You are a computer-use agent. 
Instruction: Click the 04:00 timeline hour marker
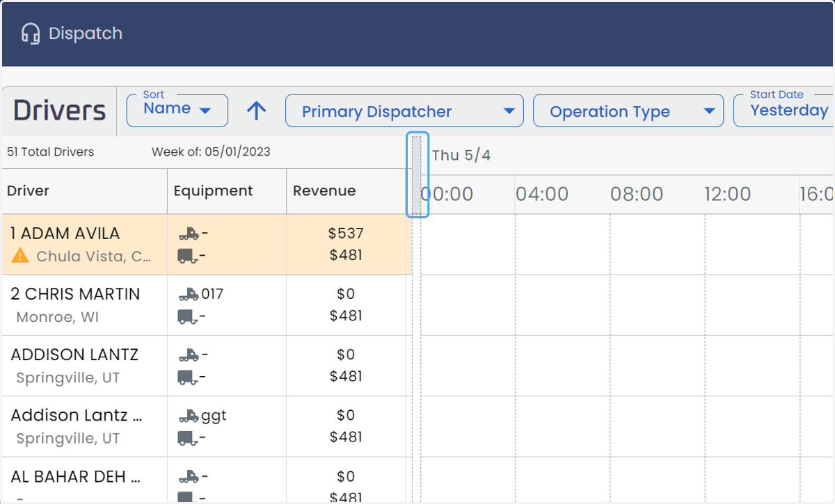(542, 194)
